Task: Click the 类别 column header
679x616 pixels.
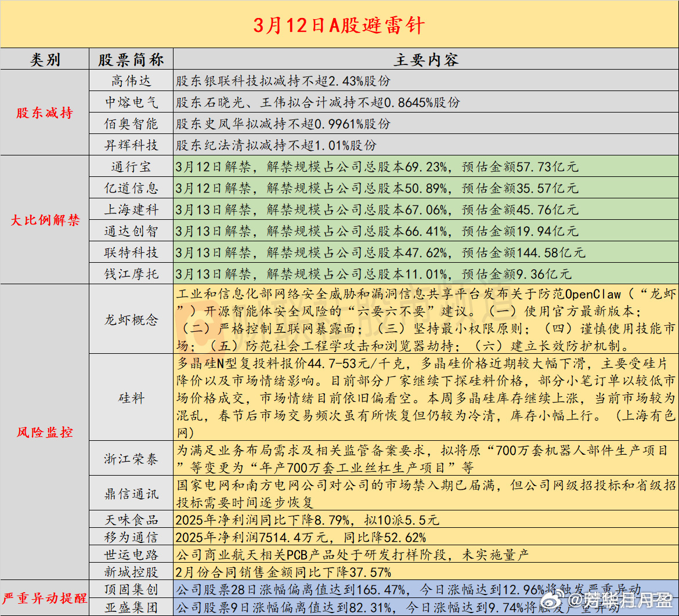Action: click(x=44, y=60)
